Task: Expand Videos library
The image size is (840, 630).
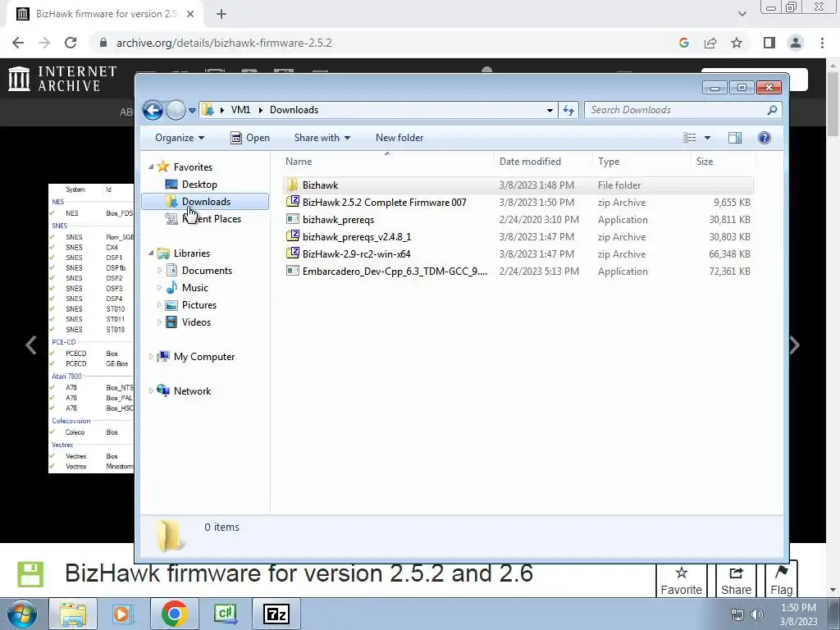Action: click(159, 322)
